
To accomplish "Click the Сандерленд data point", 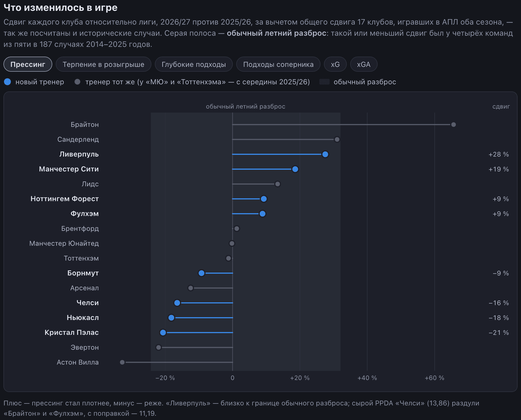I will click(337, 139).
